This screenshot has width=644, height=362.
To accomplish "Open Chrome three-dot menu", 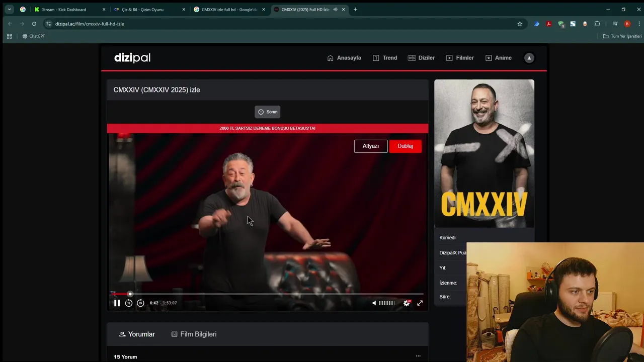I will coord(639,24).
